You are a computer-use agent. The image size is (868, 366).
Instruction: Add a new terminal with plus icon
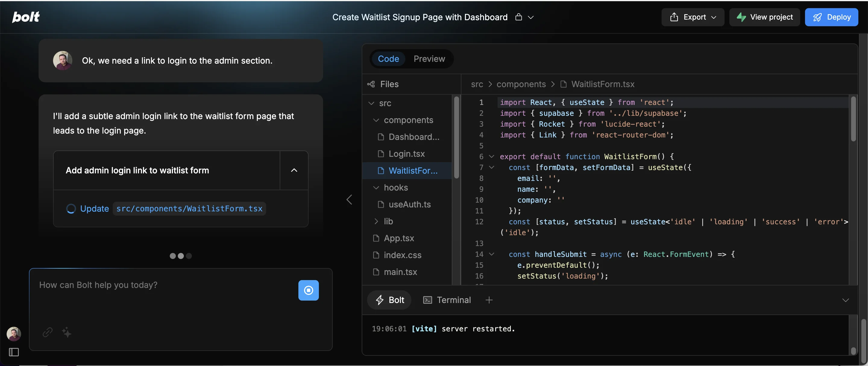[489, 300]
